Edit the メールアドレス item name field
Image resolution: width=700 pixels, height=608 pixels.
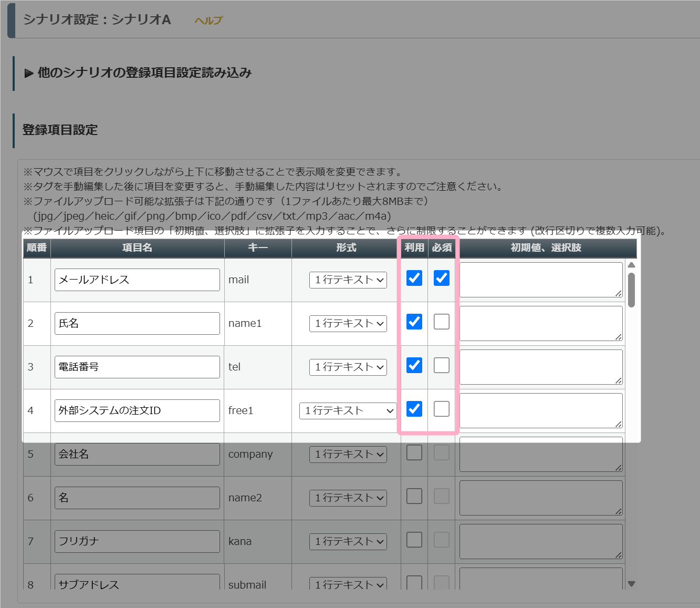(137, 280)
